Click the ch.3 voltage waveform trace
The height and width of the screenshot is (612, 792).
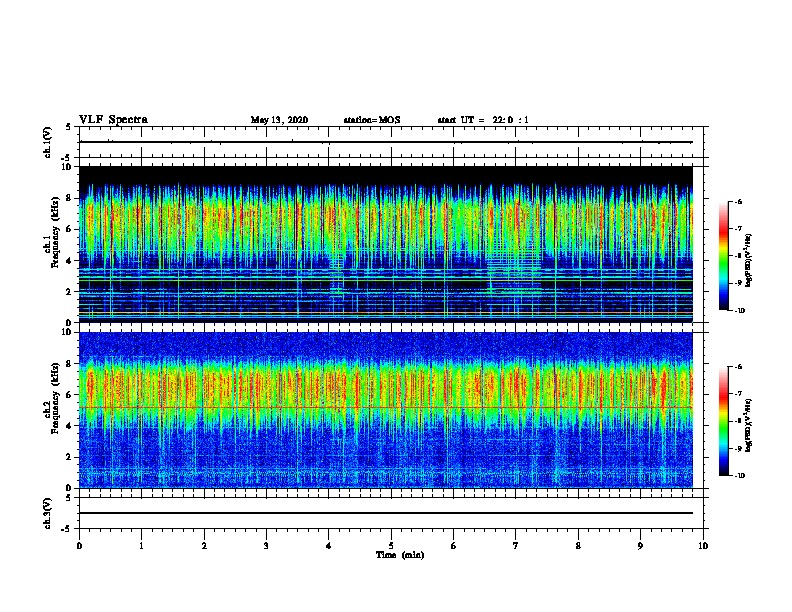385,513
